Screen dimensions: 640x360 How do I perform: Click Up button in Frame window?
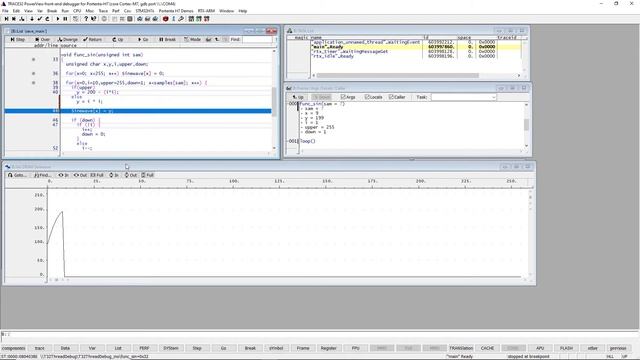tap(298, 97)
